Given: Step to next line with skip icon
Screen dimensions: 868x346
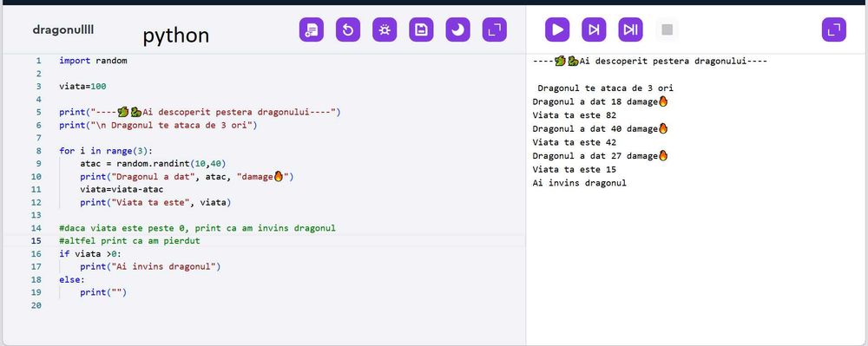Looking at the screenshot, I should [594, 29].
